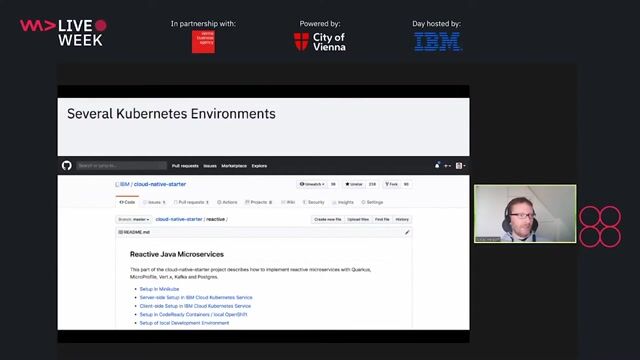Select the Wiki tab
Image resolution: width=640 pixels, height=360 pixels.
[x=288, y=202]
